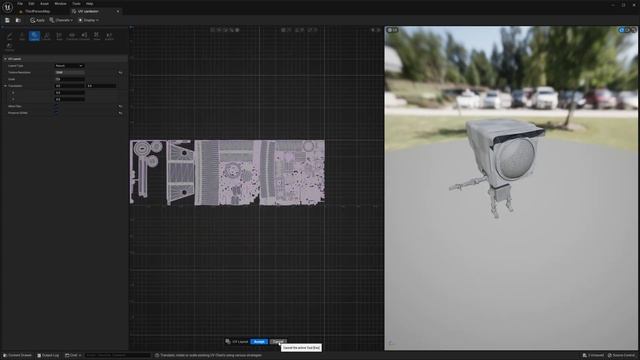Click first Translation value on header row
This screenshot has width=640, height=360.
click(x=69, y=86)
